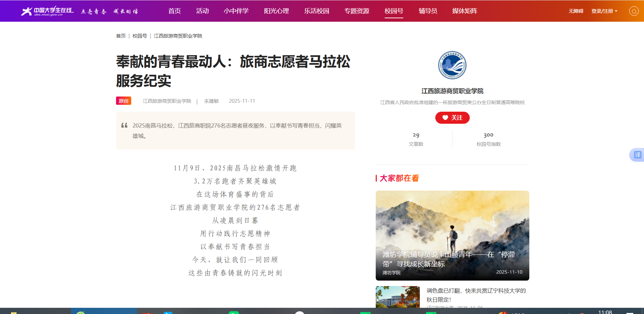The image size is (644, 314).
Task: Switch to the 辅导员 section
Action: pos(428,11)
